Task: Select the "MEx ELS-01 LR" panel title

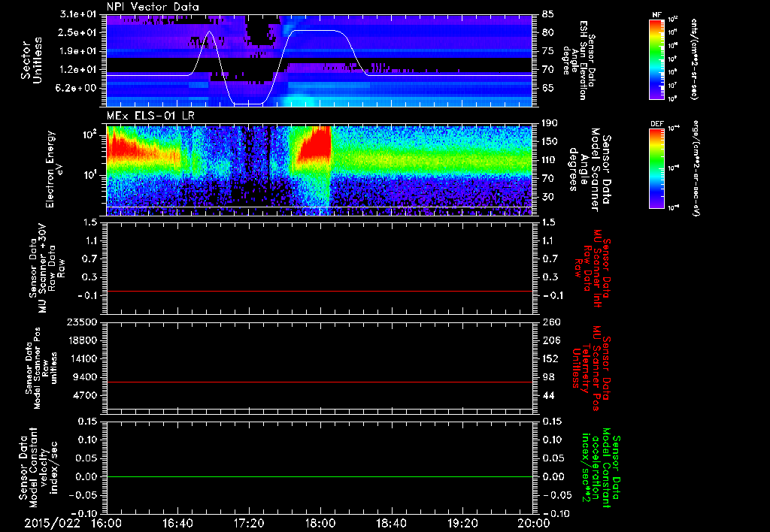Action: [x=150, y=116]
